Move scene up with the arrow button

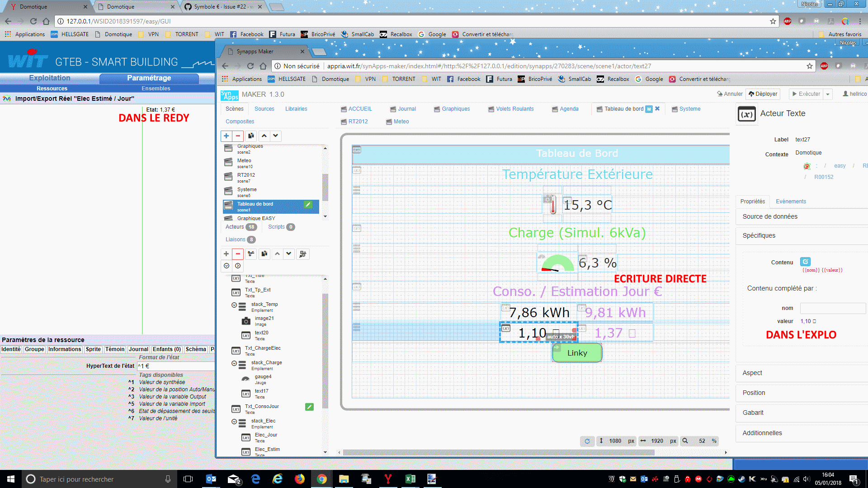click(x=264, y=136)
